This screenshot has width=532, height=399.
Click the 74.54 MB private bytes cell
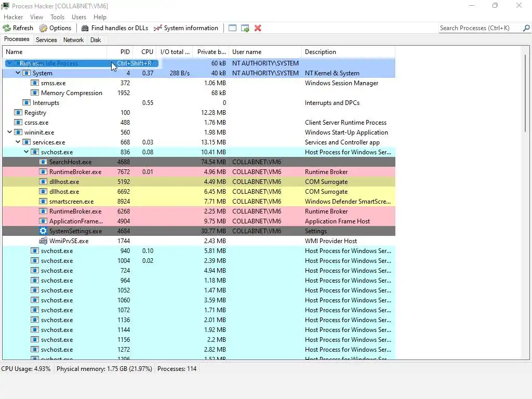213,162
